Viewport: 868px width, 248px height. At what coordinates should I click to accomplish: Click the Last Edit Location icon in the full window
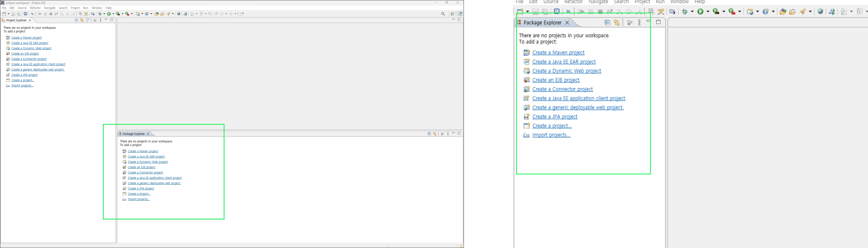[x=210, y=14]
